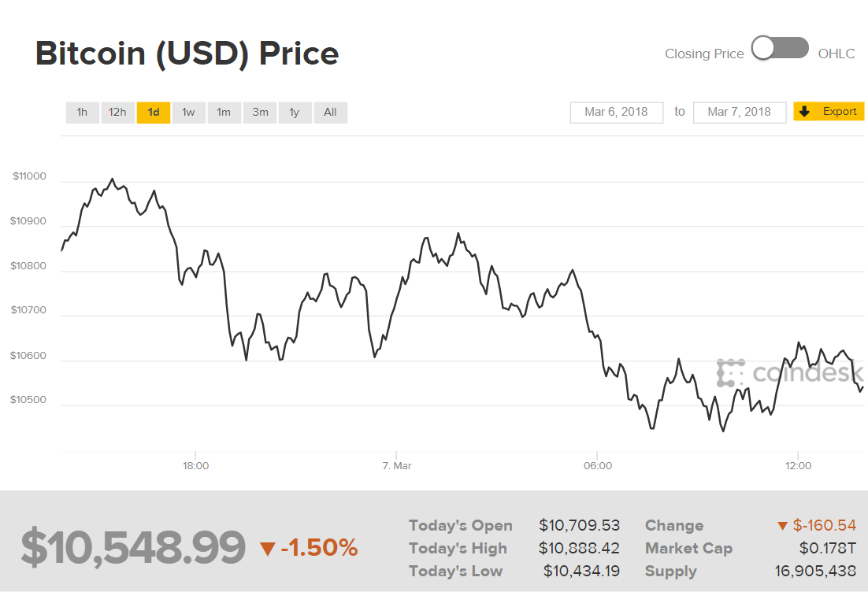
Task: Click the $10,548.99 current price
Action: click(x=133, y=548)
